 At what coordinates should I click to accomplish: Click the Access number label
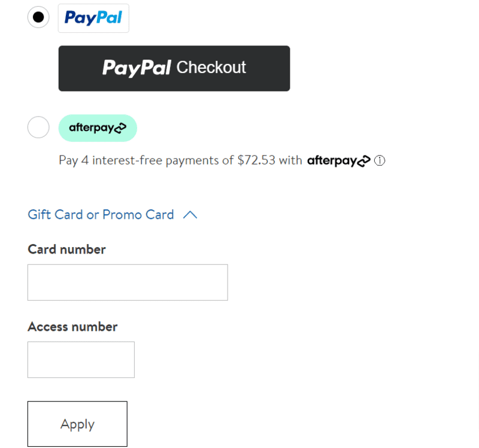(72, 327)
